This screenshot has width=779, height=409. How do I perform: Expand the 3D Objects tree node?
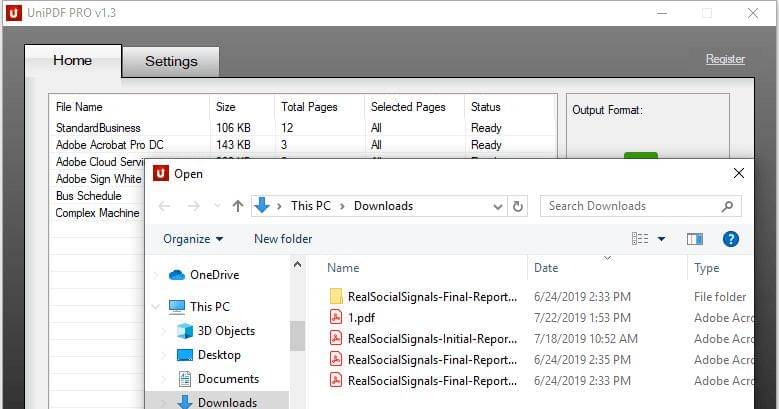click(164, 331)
